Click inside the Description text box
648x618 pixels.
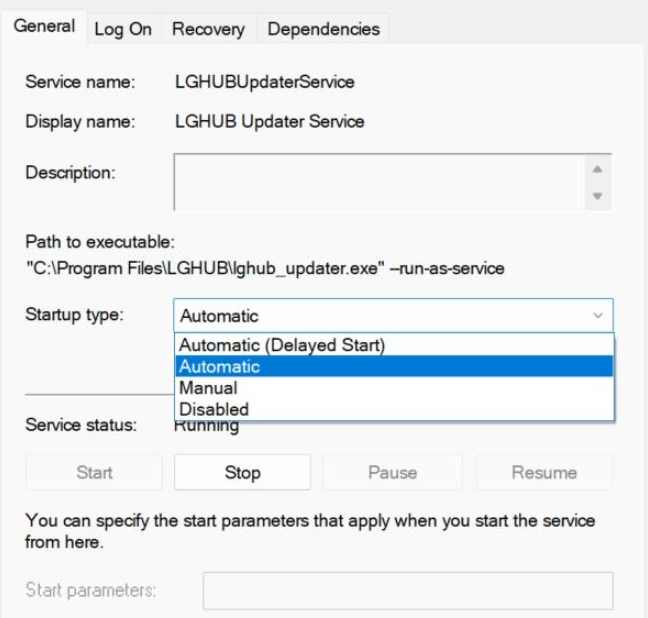[379, 182]
